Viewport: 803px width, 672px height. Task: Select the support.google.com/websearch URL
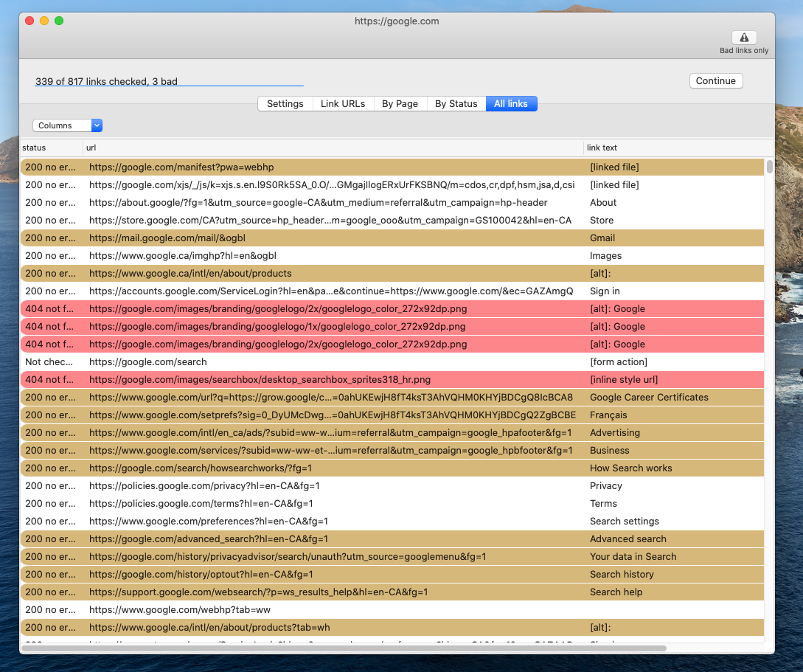(x=258, y=592)
